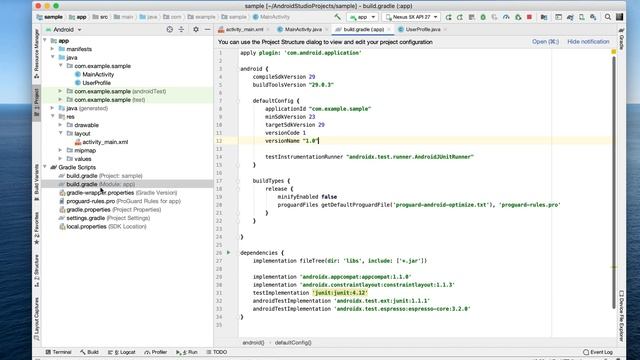Collapse the Gradle Scripts node
Screen dimensions: 640x360
[45, 167]
